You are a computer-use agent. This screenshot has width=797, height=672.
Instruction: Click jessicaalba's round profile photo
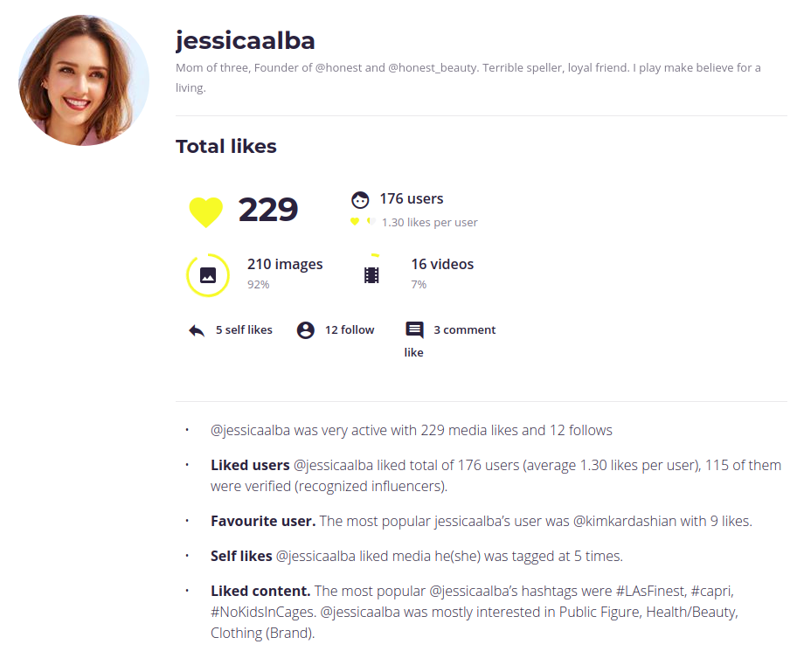pos(84,80)
